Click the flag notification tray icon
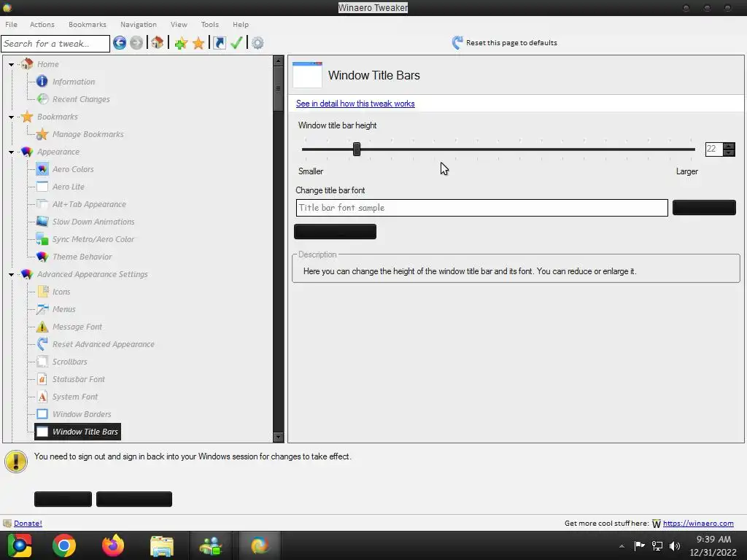 coord(639,546)
